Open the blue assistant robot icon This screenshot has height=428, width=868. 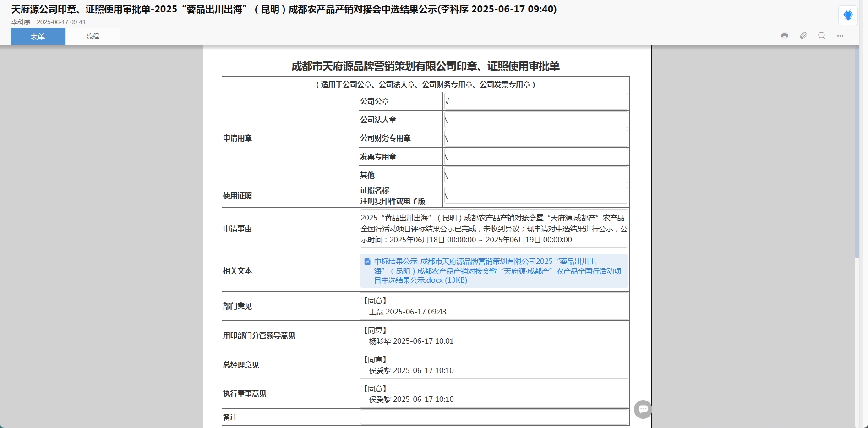[848, 15]
